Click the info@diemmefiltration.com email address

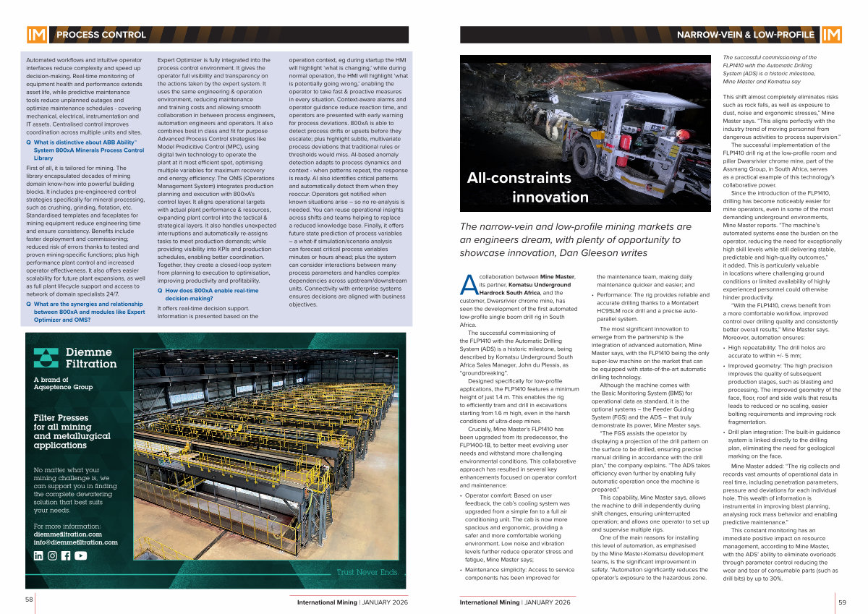[75, 542]
